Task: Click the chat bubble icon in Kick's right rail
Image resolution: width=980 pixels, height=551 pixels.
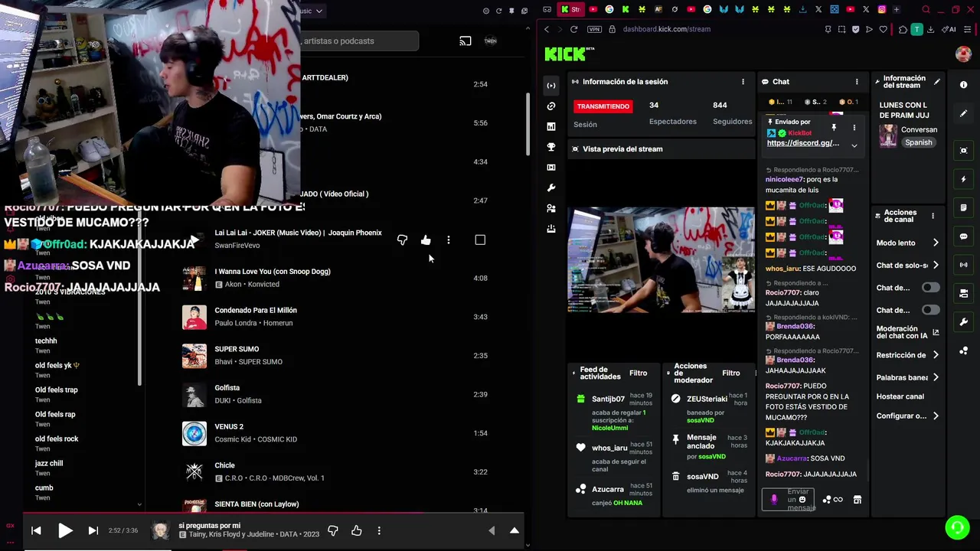Action: 963,236
